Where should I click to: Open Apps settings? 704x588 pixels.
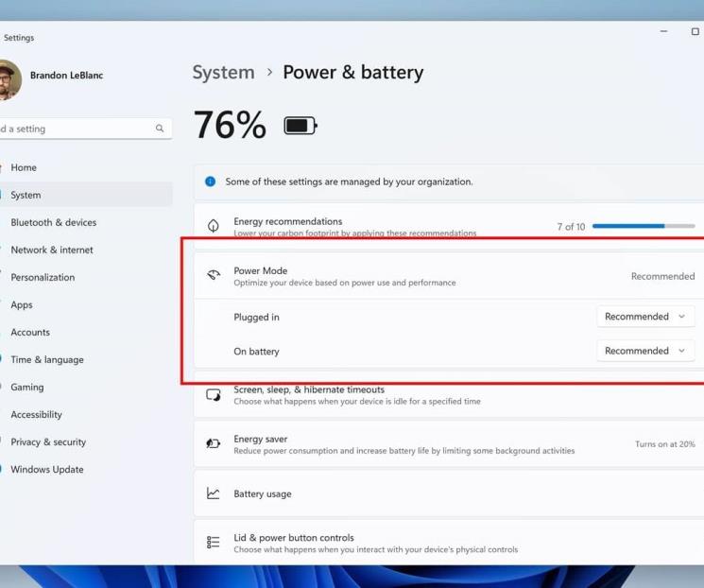pyautogui.click(x=85, y=304)
